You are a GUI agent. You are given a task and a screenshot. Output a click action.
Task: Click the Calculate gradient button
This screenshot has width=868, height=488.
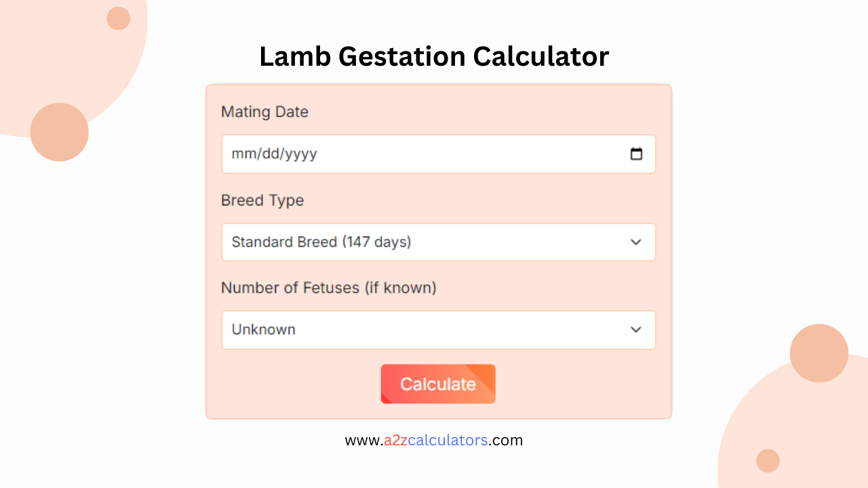438,384
